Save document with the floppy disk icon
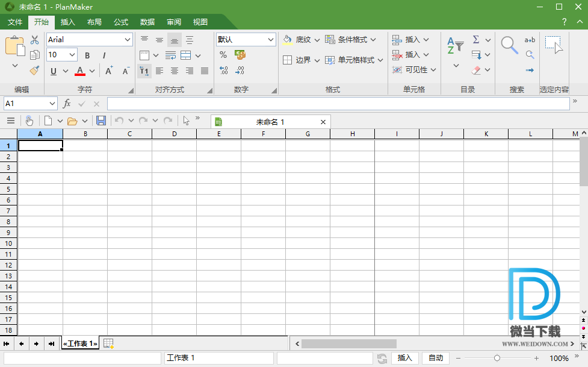This screenshot has height=367, width=588. tap(101, 121)
